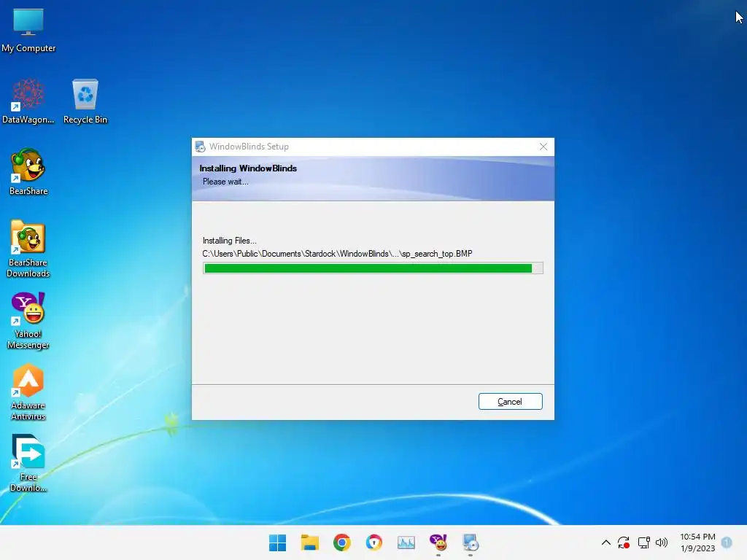
Task: Click the 'Please wait...' text
Action: pos(225,182)
